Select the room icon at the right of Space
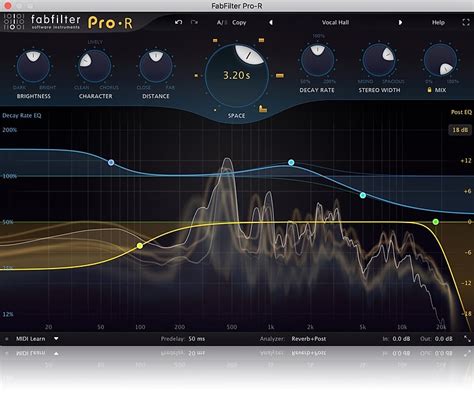The width and height of the screenshot is (474, 401). click(x=280, y=76)
